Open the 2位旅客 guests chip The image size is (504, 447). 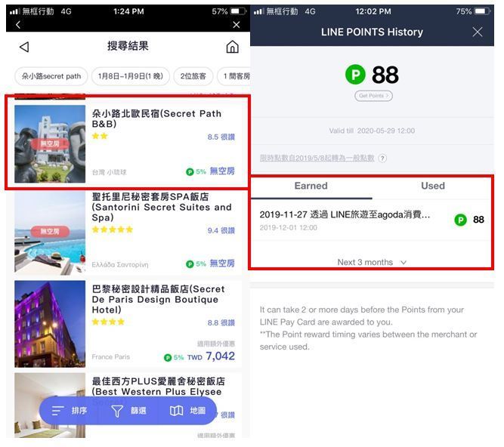(x=193, y=76)
